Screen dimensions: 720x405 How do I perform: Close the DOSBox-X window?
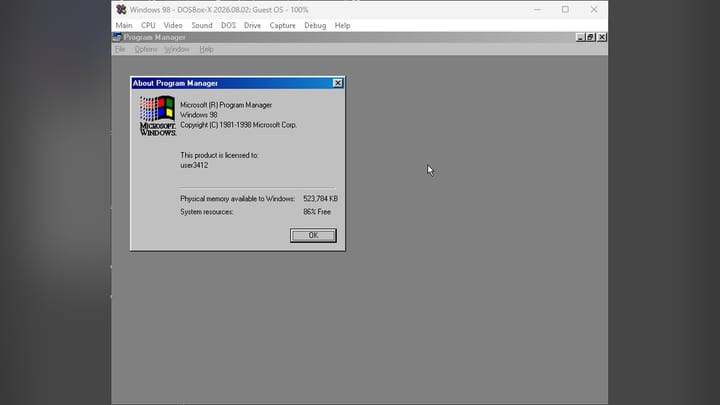[x=594, y=10]
